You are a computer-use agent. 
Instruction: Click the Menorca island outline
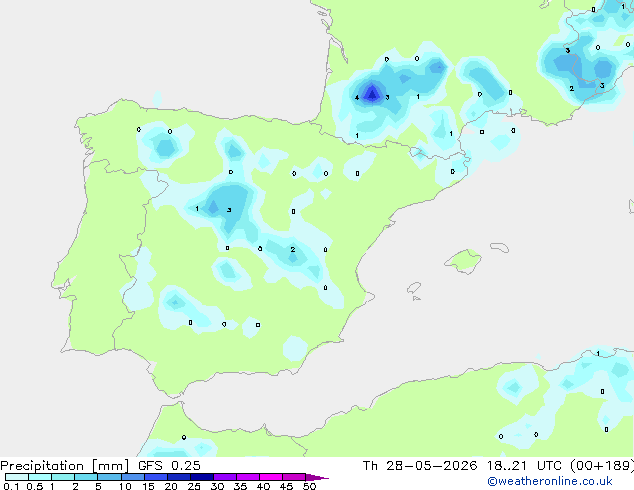[x=500, y=247]
